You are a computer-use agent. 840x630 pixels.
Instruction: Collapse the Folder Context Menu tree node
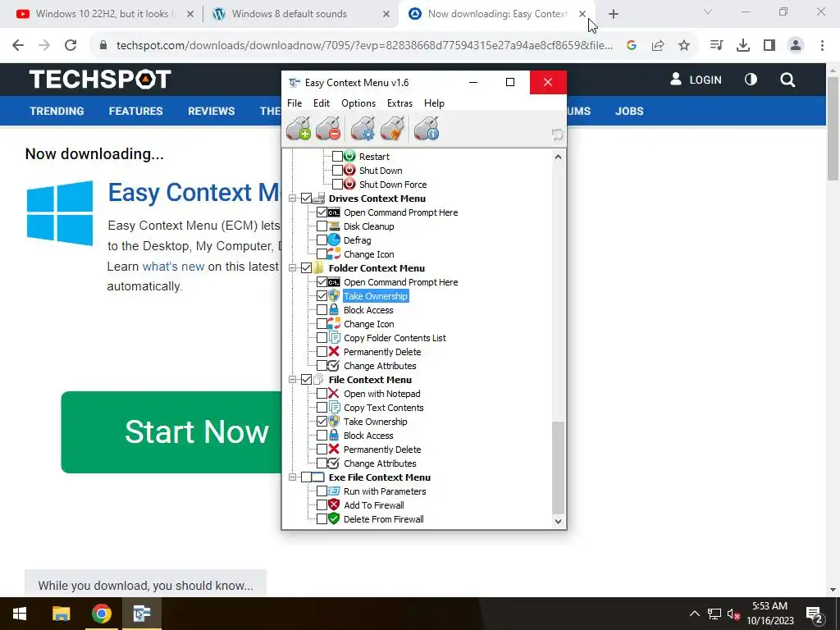pyautogui.click(x=293, y=268)
